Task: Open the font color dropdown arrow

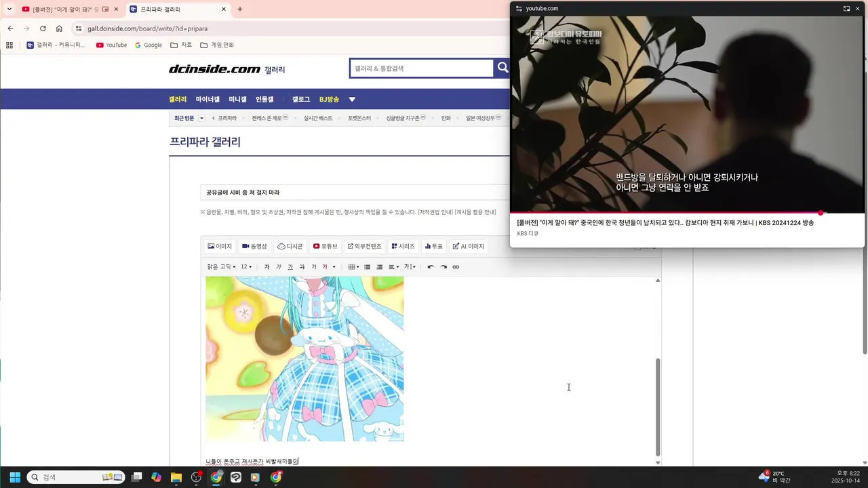Action: (334, 267)
